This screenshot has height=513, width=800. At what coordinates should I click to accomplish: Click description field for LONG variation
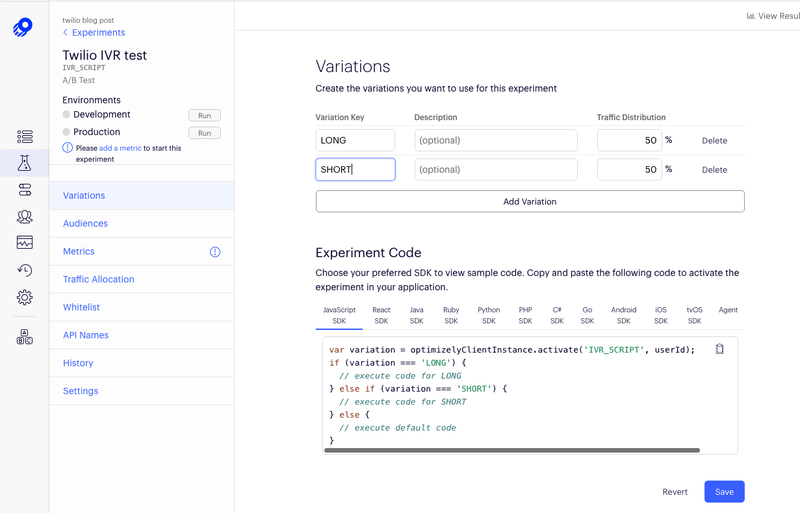point(496,140)
